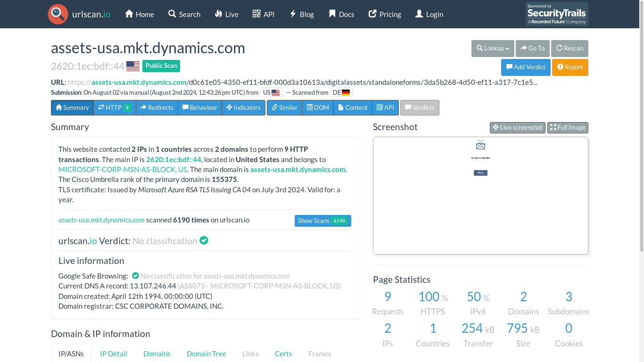This screenshot has height=362, width=644.
Task: Click Login in the navbar
Action: click(x=429, y=14)
